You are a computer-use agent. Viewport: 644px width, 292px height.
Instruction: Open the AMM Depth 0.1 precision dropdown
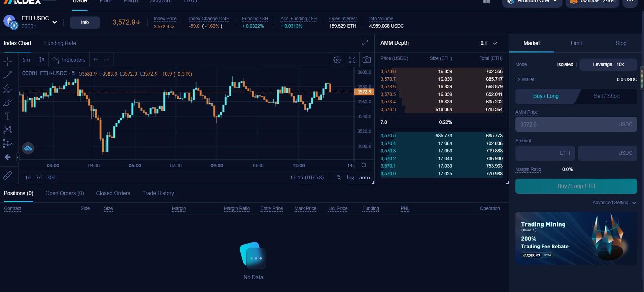click(489, 43)
